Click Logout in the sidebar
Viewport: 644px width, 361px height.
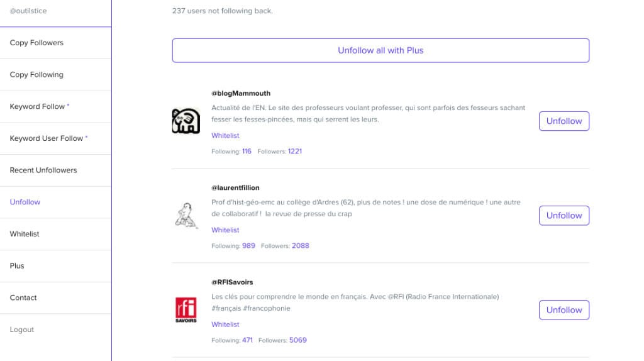22,330
